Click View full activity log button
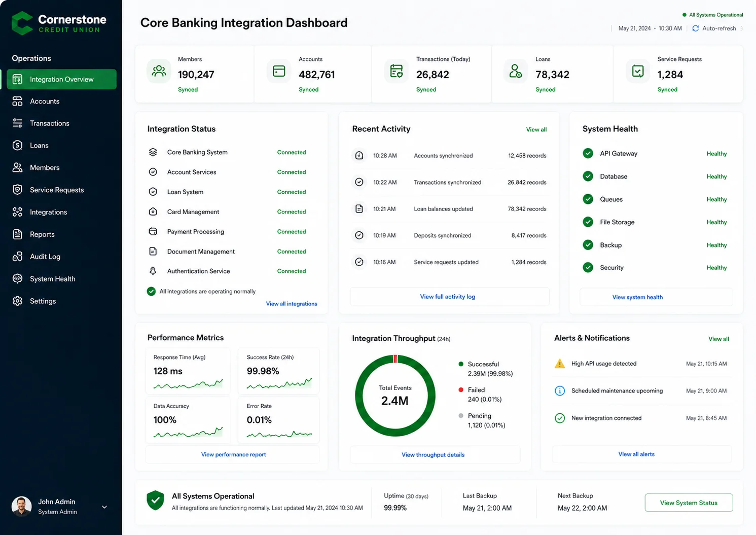Image resolution: width=756 pixels, height=535 pixels. point(449,297)
